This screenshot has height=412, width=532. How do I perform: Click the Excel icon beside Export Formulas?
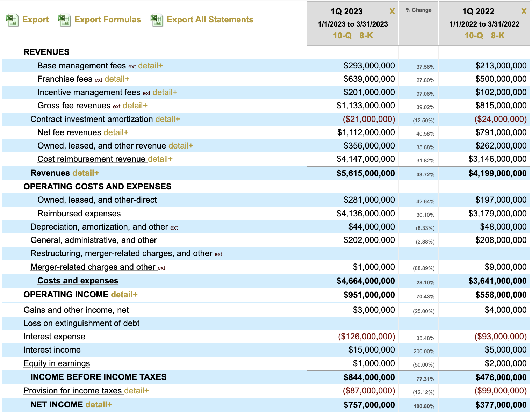pos(64,20)
